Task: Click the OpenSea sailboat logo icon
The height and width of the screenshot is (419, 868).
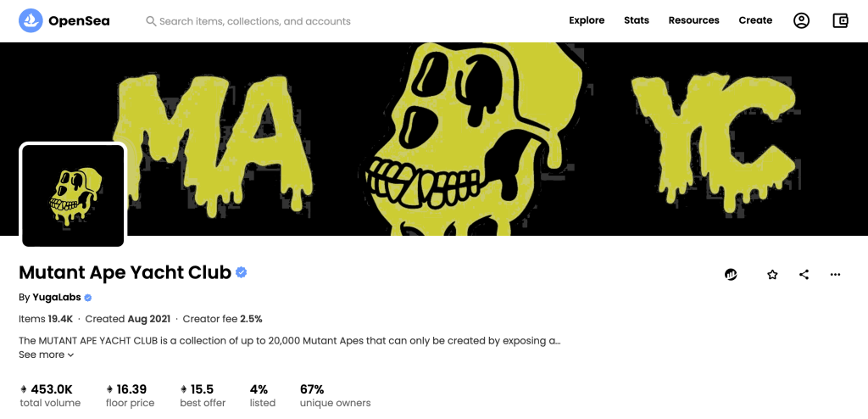Action: point(31,20)
